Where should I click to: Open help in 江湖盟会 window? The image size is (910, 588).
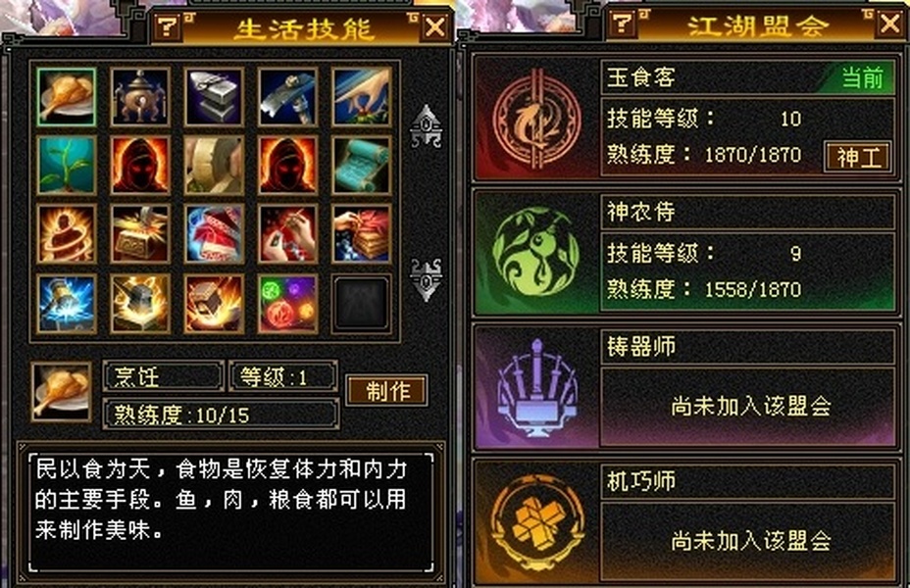coord(622,24)
